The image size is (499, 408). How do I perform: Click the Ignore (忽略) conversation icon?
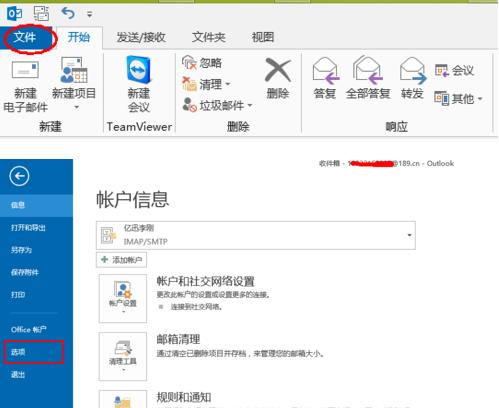189,62
